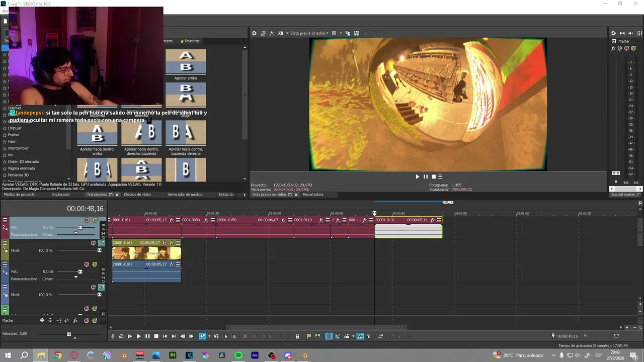
Task: Copy snapshot to clipboard icon
Action: (348, 33)
